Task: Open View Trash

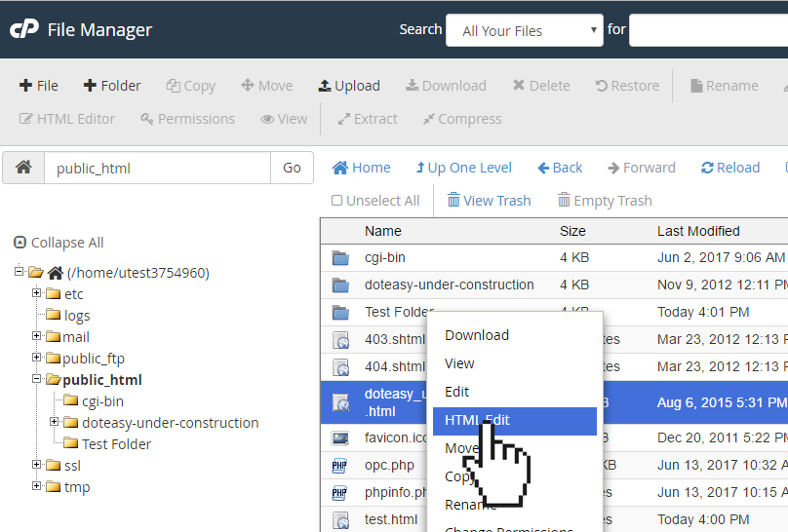Action: pyautogui.click(x=489, y=201)
